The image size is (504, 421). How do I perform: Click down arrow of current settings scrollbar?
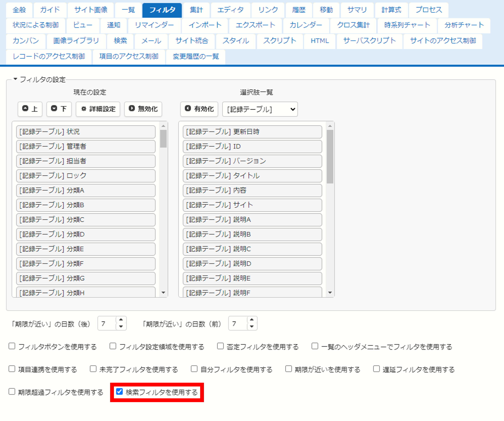[164, 293]
